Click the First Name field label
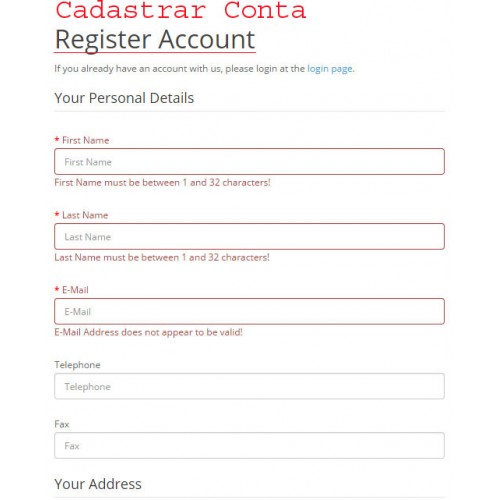500x500 pixels. [x=86, y=140]
